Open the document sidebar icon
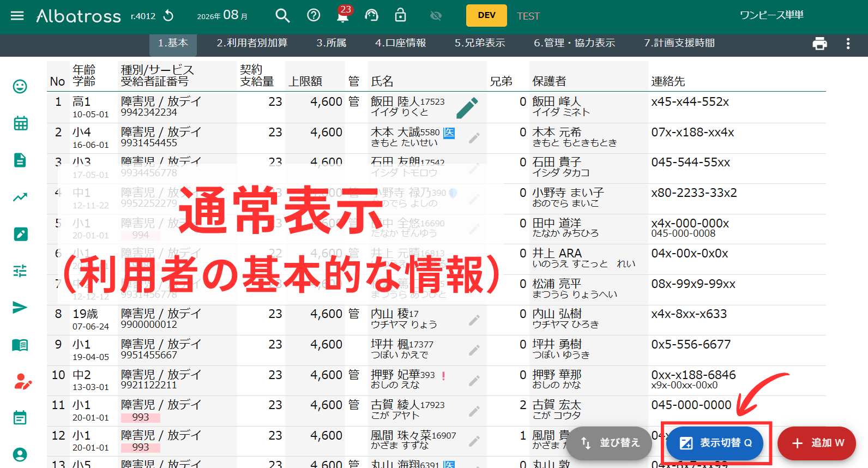Viewport: 868px width, 468px height. click(x=20, y=160)
